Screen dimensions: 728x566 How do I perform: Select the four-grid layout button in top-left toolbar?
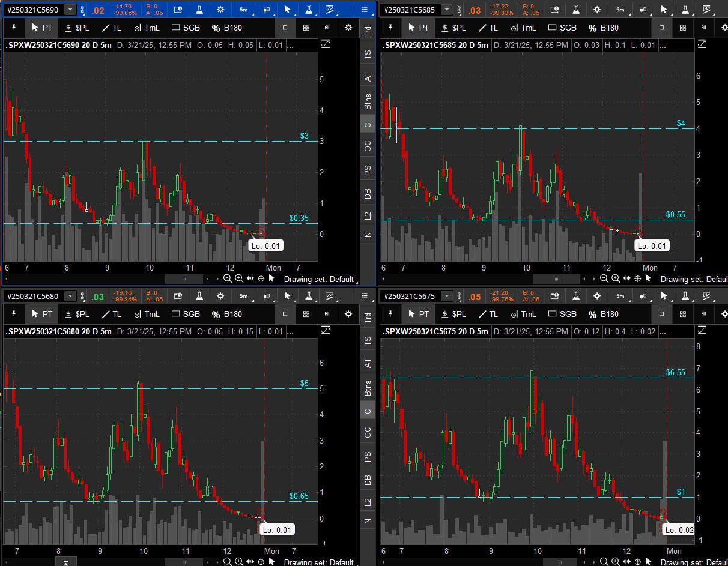point(306,28)
